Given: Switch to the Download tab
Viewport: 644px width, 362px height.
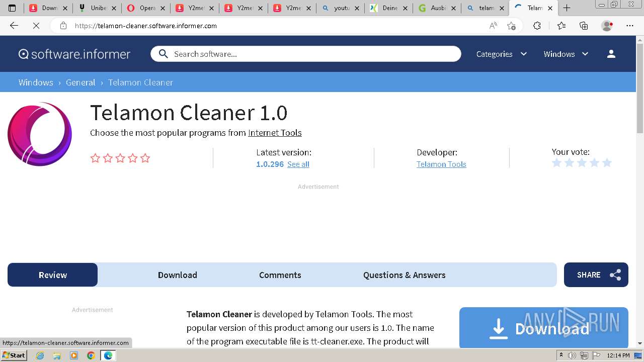Looking at the screenshot, I should (x=178, y=275).
